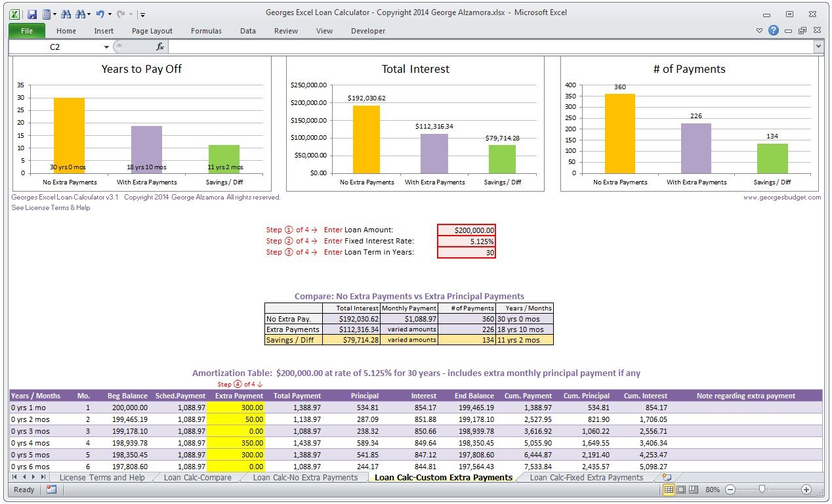Select the Loan Amount input cell $200,000.00
Image resolution: width=832 pixels, height=504 pixels.
pyautogui.click(x=467, y=230)
